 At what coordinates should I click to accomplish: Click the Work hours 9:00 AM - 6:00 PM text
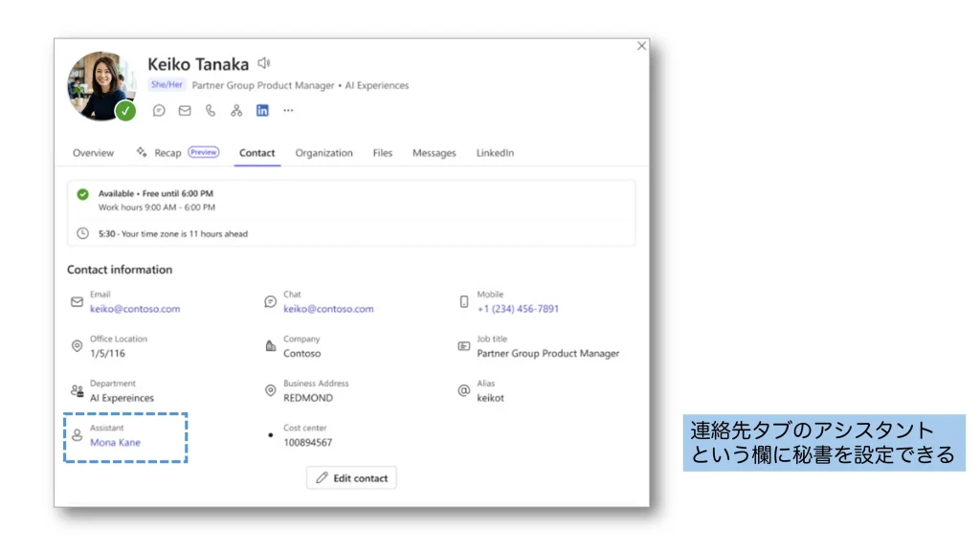(x=157, y=208)
